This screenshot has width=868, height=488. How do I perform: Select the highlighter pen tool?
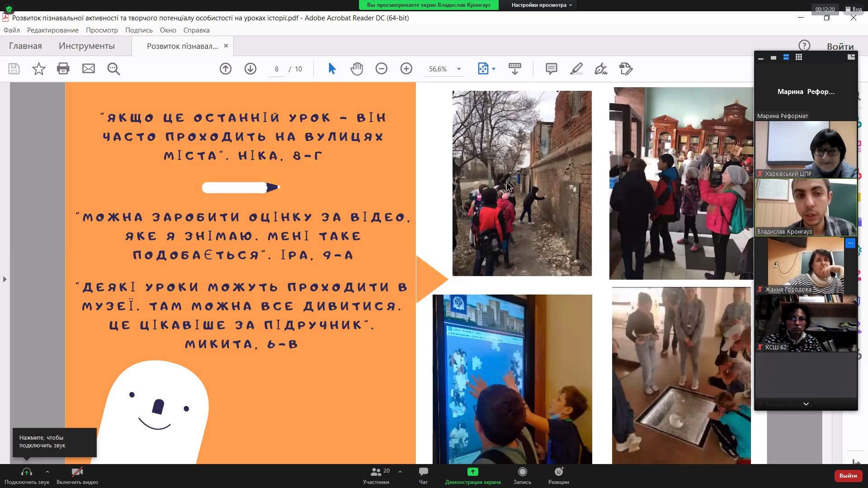pyautogui.click(x=576, y=69)
